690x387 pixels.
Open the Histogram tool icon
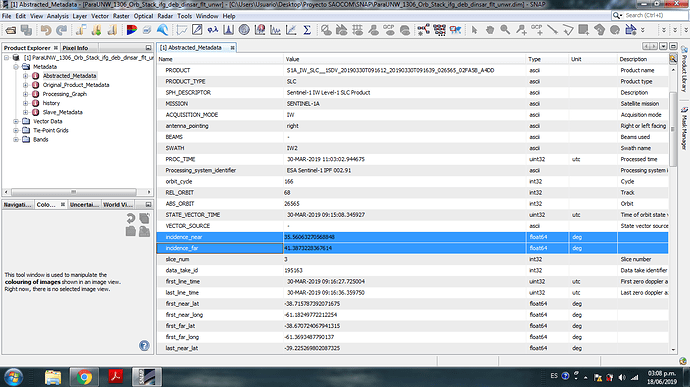228,30
